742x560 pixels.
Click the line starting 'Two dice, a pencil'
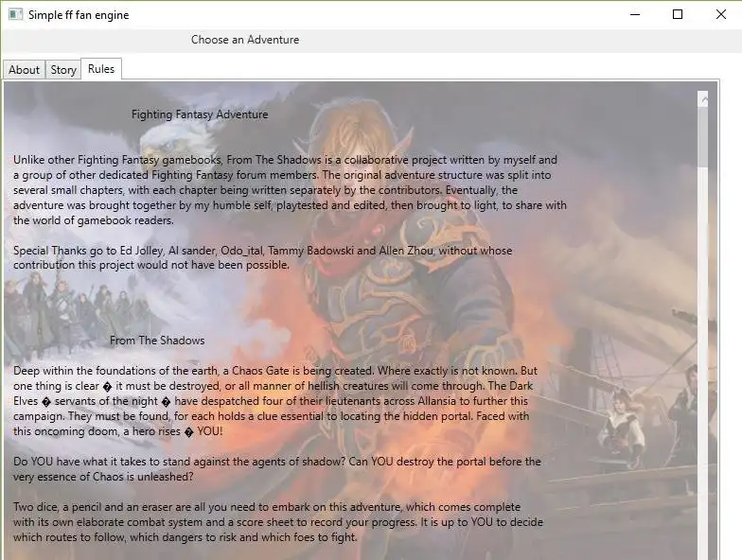click(267, 507)
